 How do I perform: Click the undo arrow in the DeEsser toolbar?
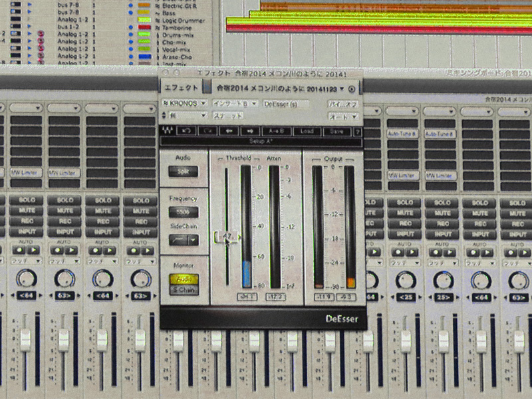(186, 131)
